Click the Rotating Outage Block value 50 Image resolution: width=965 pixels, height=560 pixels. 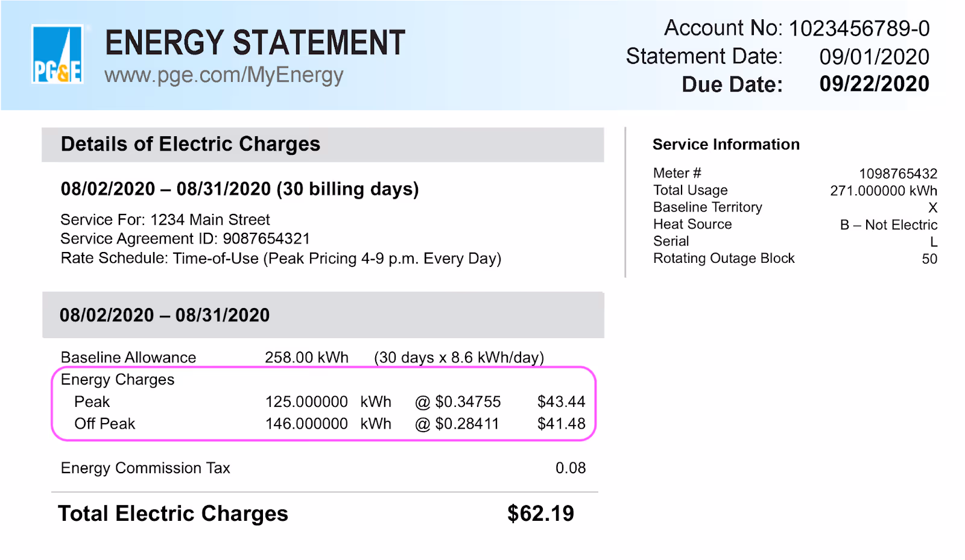[929, 259]
